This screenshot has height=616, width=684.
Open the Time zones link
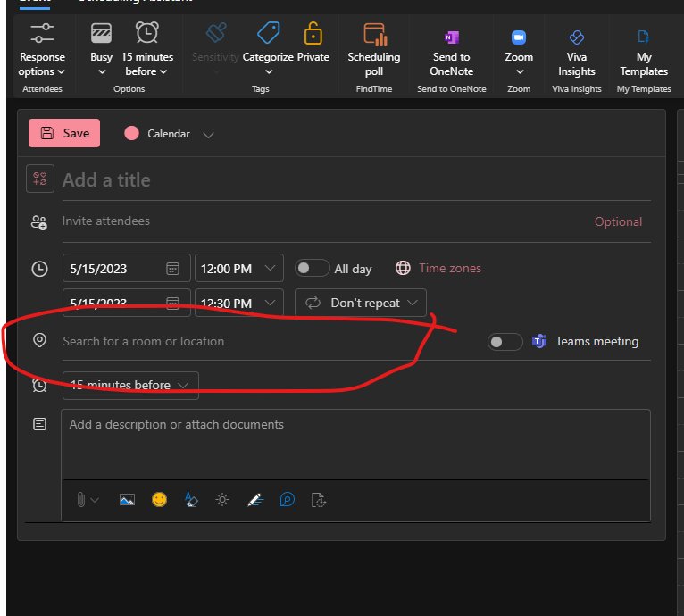point(450,268)
